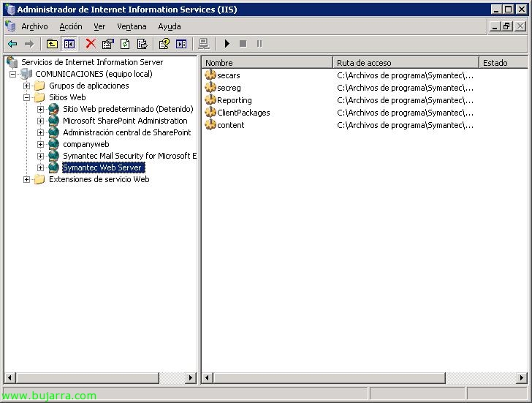The width and height of the screenshot is (532, 403).
Task: Click the Export list icon
Action: 142,44
